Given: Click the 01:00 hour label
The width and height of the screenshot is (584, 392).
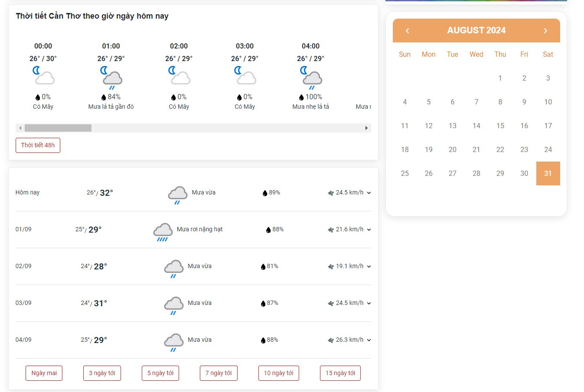Looking at the screenshot, I should (111, 46).
